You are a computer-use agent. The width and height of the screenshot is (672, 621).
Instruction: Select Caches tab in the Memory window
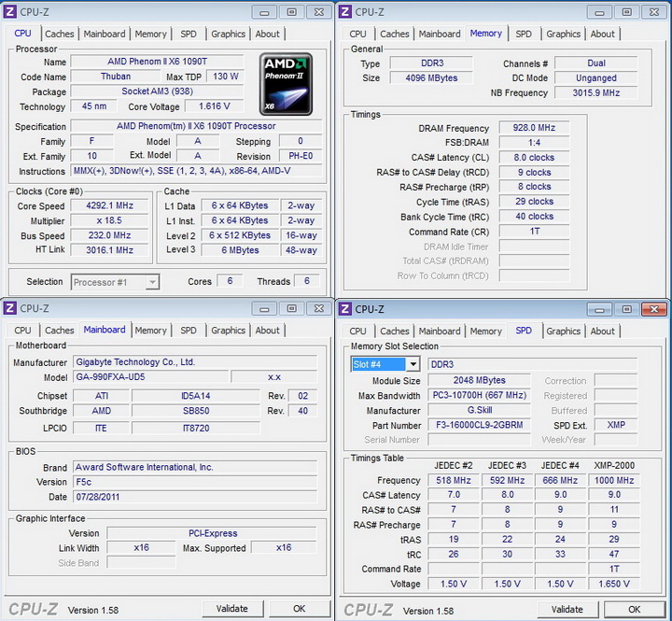(395, 34)
